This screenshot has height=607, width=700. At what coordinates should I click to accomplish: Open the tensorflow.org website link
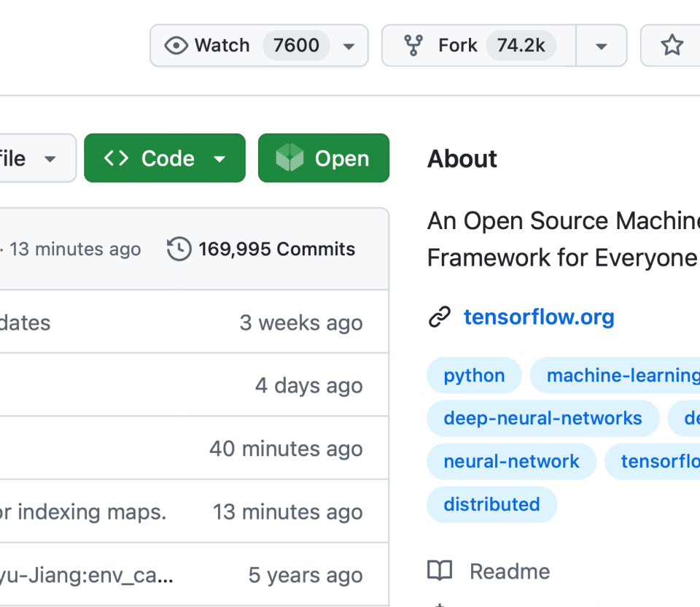tap(538, 317)
